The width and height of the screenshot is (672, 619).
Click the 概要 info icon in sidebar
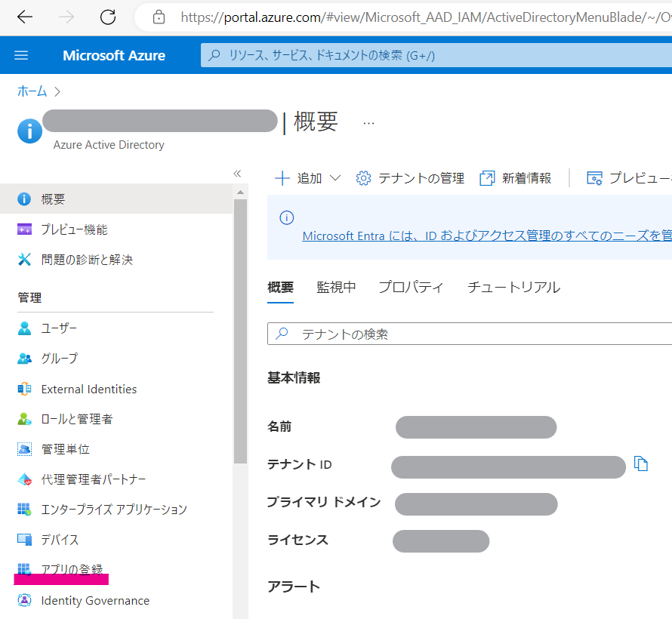[x=24, y=199]
